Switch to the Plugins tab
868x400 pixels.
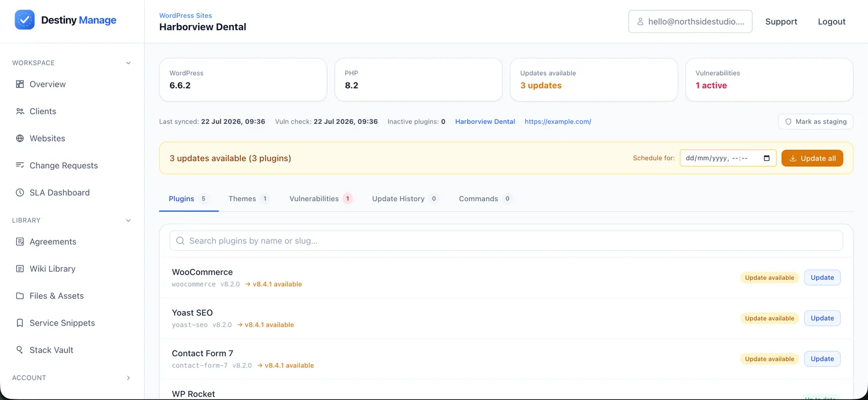point(189,199)
